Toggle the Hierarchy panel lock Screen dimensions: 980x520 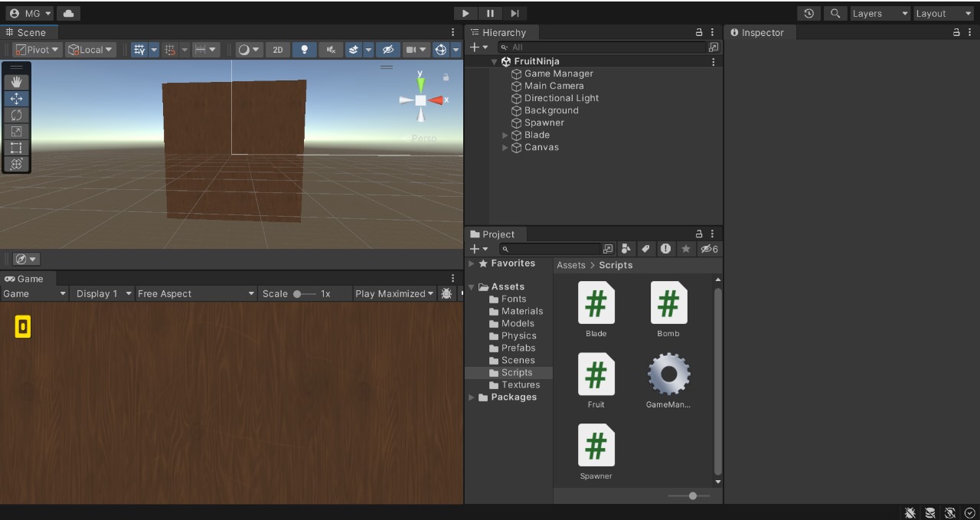pyautogui.click(x=698, y=32)
